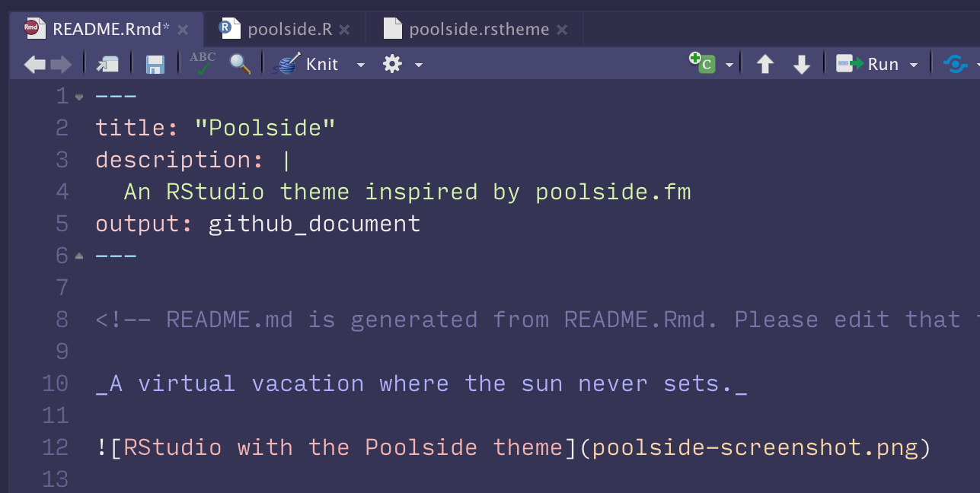Open Find/Replace magnifier tool
The image size is (980, 493).
pos(240,64)
